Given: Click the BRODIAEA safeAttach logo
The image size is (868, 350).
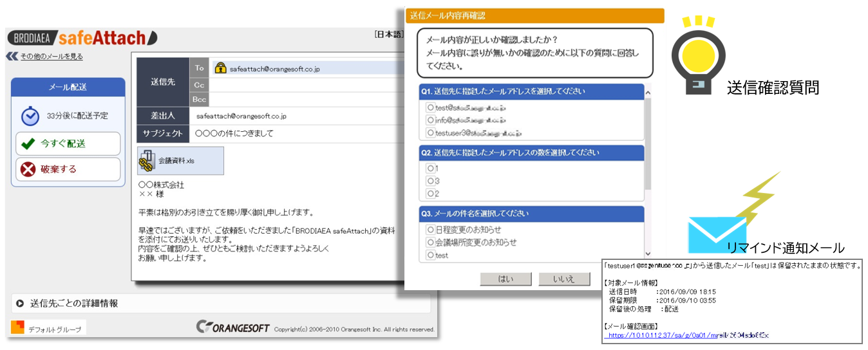Looking at the screenshot, I should [x=82, y=37].
